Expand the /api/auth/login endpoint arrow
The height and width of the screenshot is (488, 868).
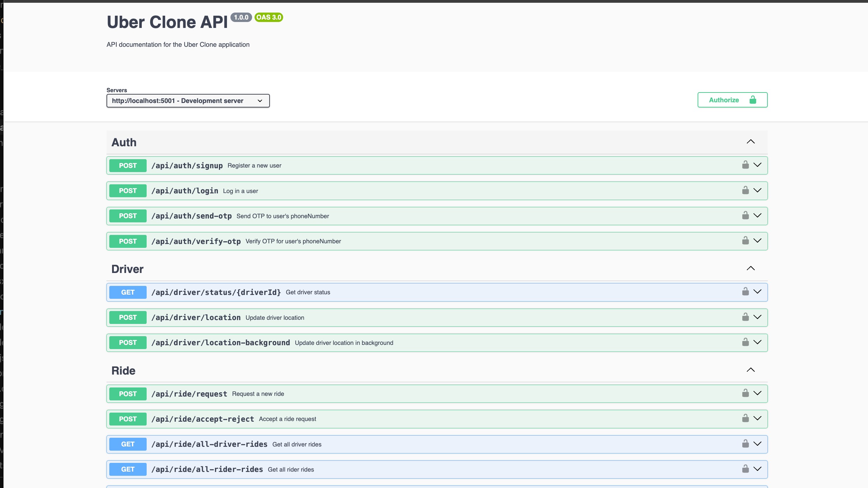(757, 190)
